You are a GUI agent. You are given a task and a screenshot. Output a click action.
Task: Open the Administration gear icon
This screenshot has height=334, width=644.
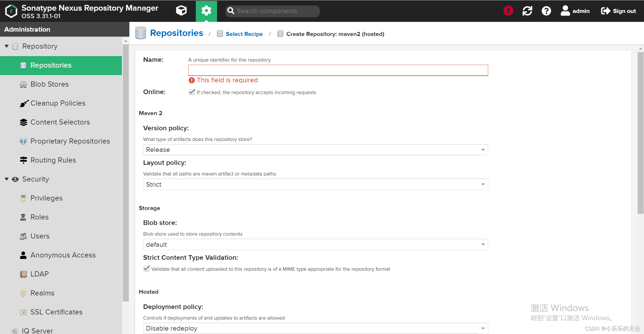(206, 11)
